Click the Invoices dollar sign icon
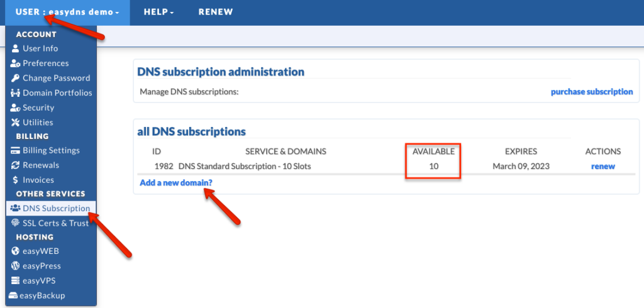Viewport: 644px width, 308px height. (15, 180)
